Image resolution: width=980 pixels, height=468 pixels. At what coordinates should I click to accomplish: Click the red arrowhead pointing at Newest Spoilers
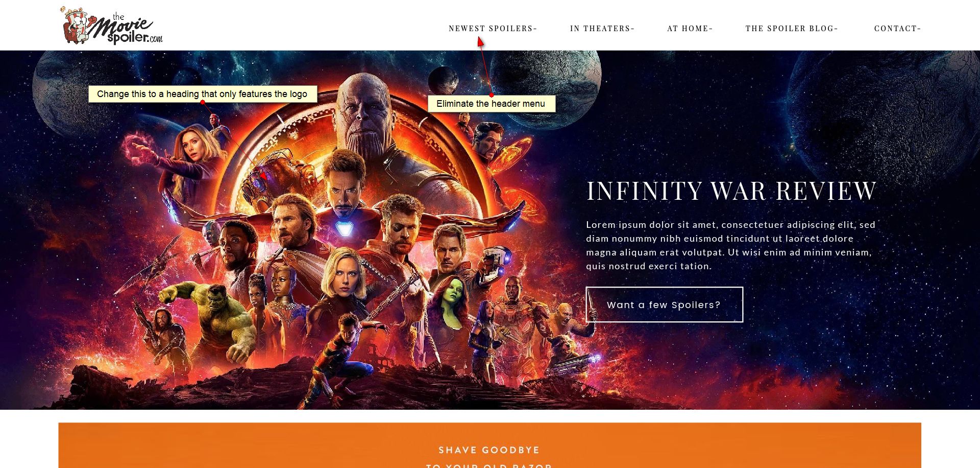pyautogui.click(x=480, y=42)
